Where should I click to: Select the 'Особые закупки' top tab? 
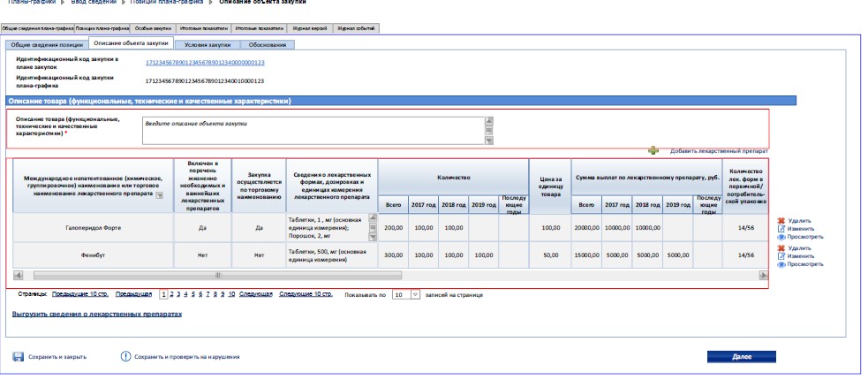pos(153,29)
